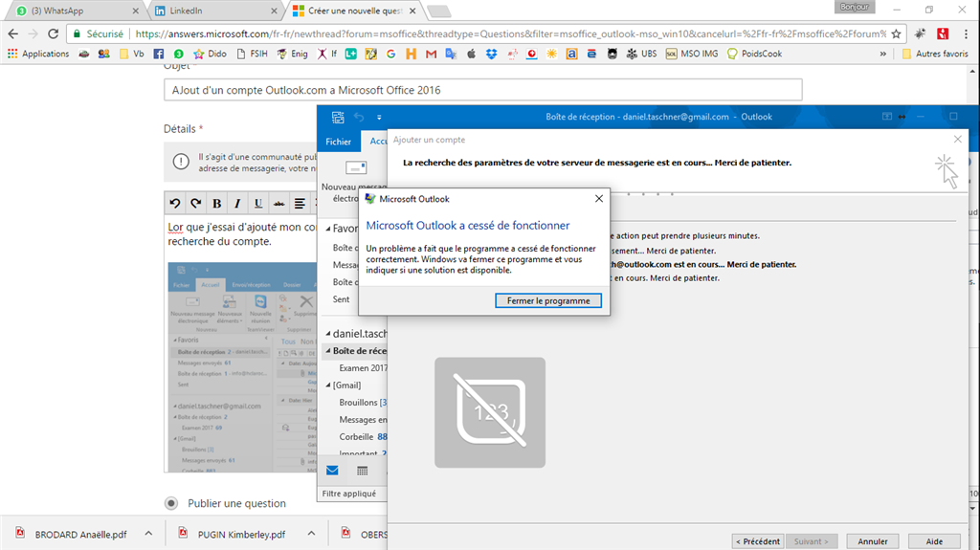Open the PUGIN Kimberley.pdf download options arrow

[311, 534]
